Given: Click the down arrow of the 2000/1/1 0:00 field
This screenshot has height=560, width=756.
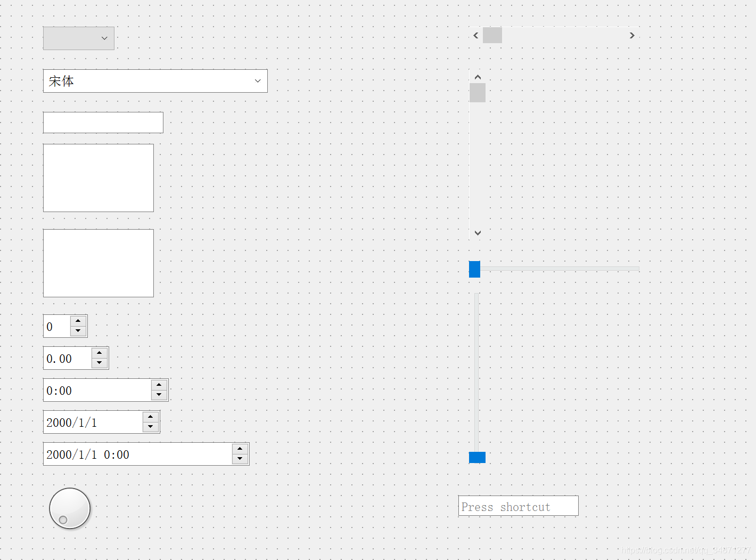Looking at the screenshot, I should tap(240, 459).
